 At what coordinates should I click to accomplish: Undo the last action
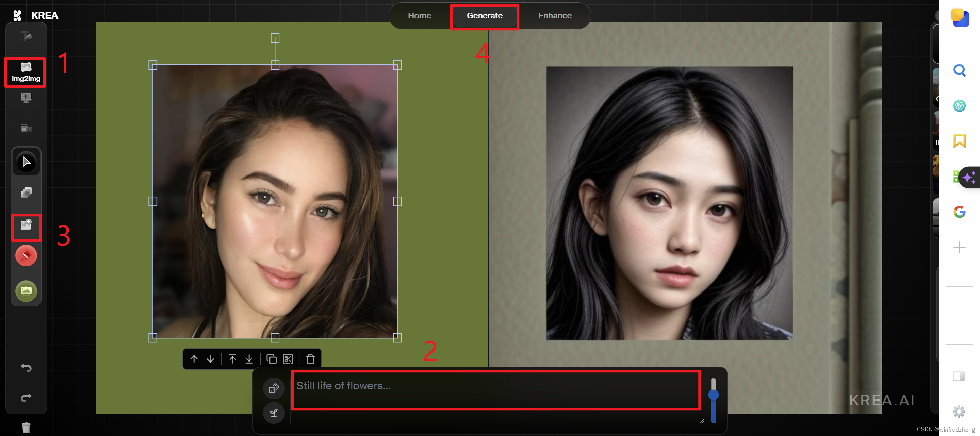pyautogui.click(x=26, y=368)
